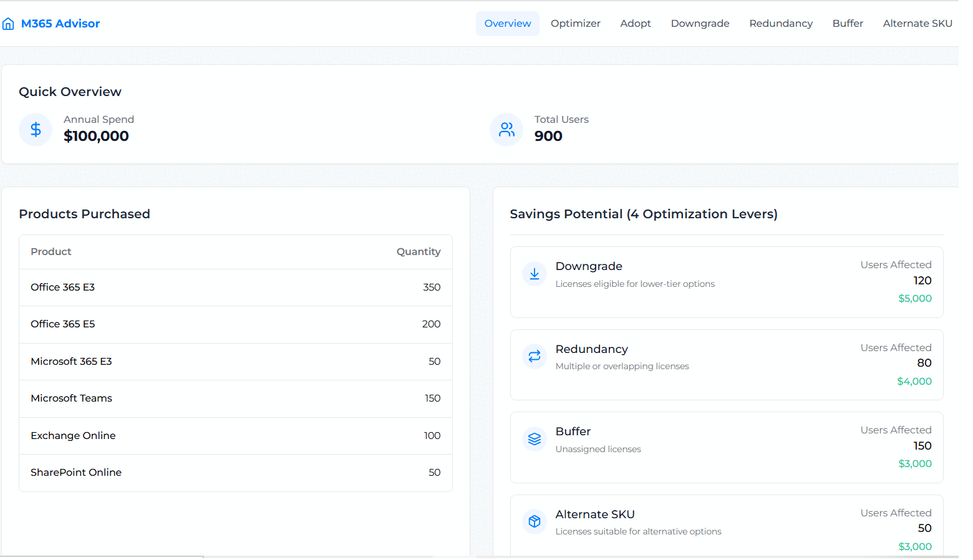Click the $3,000 Buffer savings amount

coord(915,464)
